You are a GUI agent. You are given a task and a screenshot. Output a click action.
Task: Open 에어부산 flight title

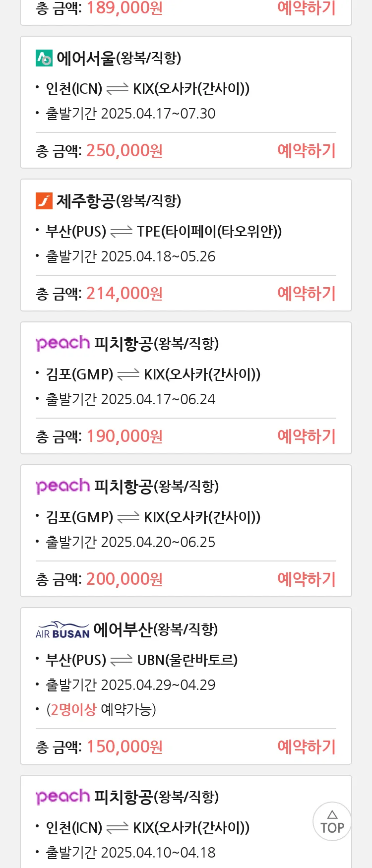coord(156,629)
